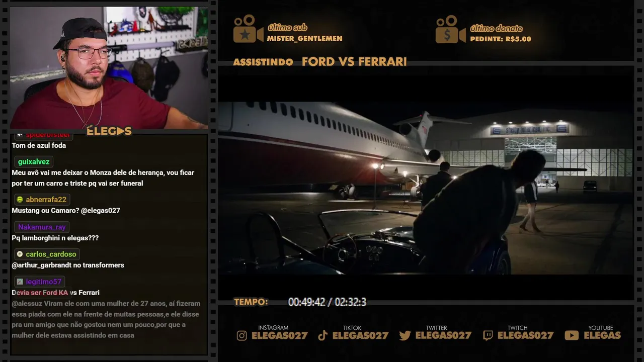Click the último sub camera-star icon
The height and width of the screenshot is (362, 644).
click(248, 29)
